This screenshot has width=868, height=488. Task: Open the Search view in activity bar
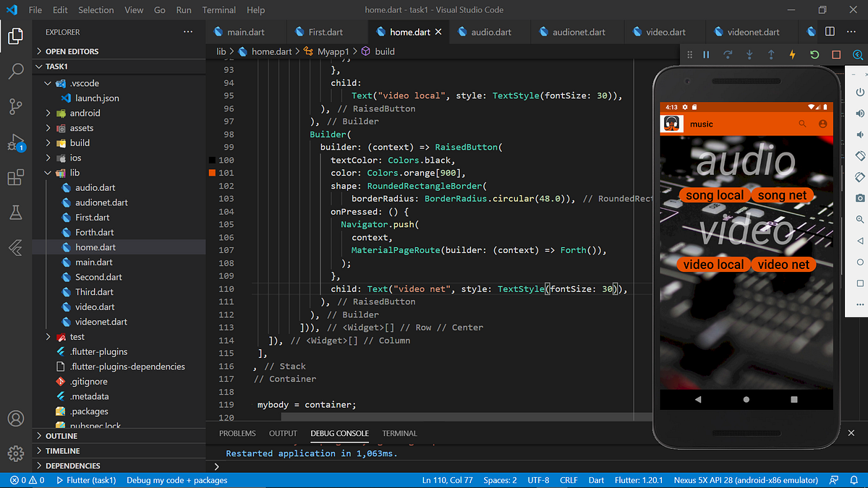(16, 71)
